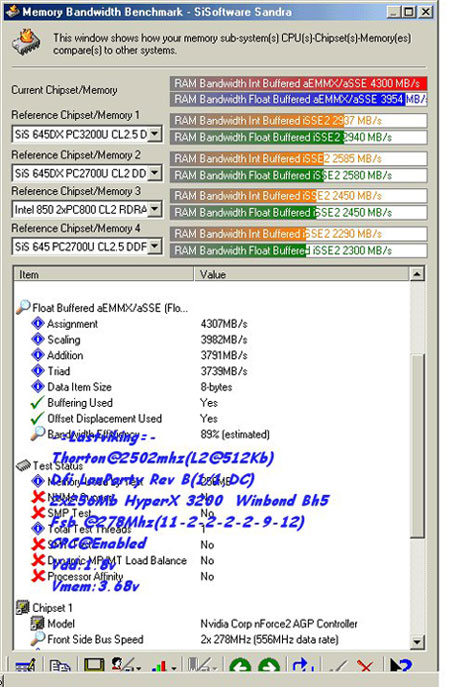Click green Float Buffered iSSE2 2300 MB/s bar
Screen dimensions: 475x687
[298, 250]
